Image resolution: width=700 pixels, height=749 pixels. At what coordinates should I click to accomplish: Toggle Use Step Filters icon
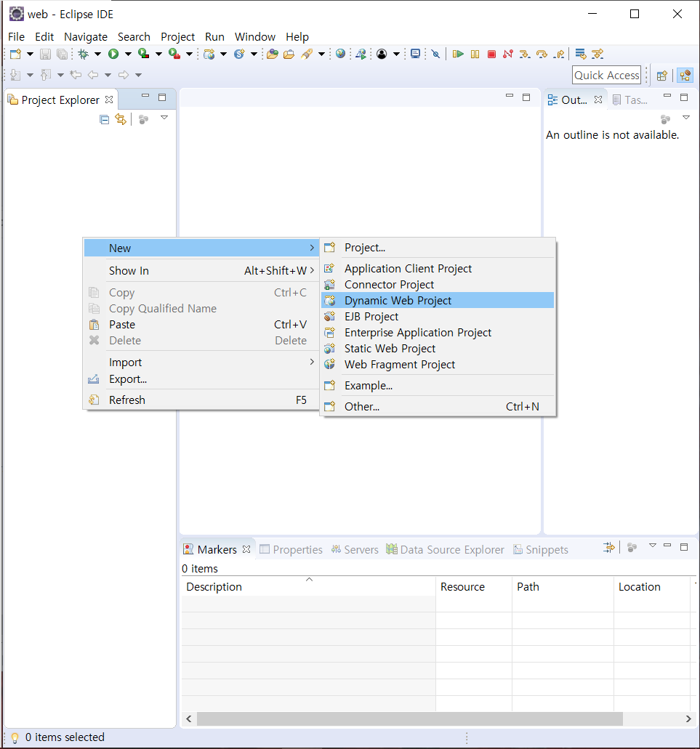[598, 54]
